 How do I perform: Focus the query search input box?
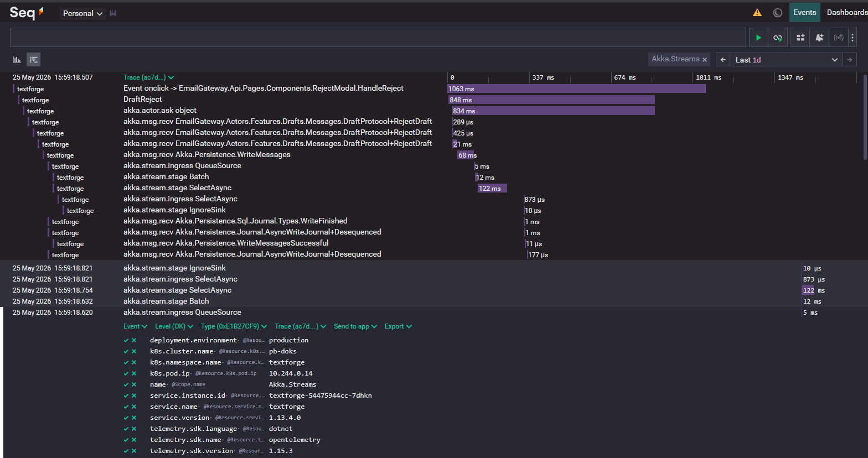[x=378, y=37]
